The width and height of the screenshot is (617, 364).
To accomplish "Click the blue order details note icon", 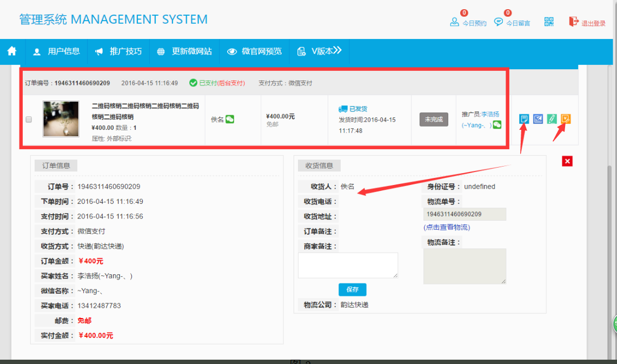I will 524,119.
